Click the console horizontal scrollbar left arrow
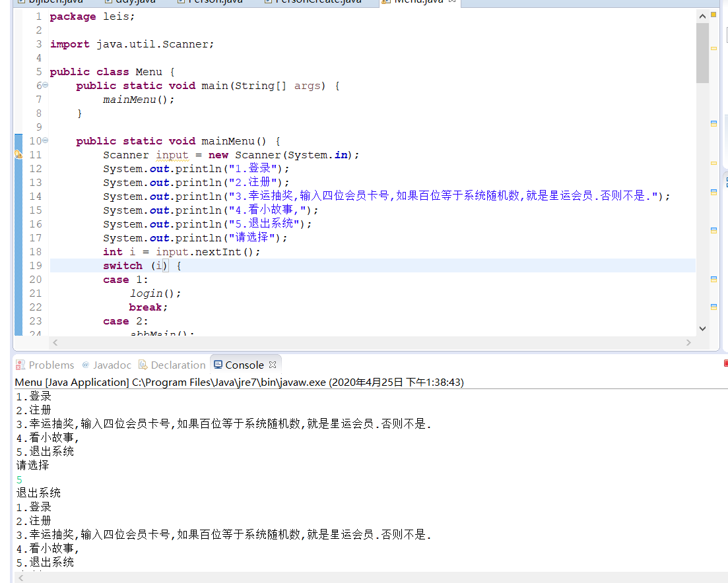The height and width of the screenshot is (583, 728). (20, 578)
